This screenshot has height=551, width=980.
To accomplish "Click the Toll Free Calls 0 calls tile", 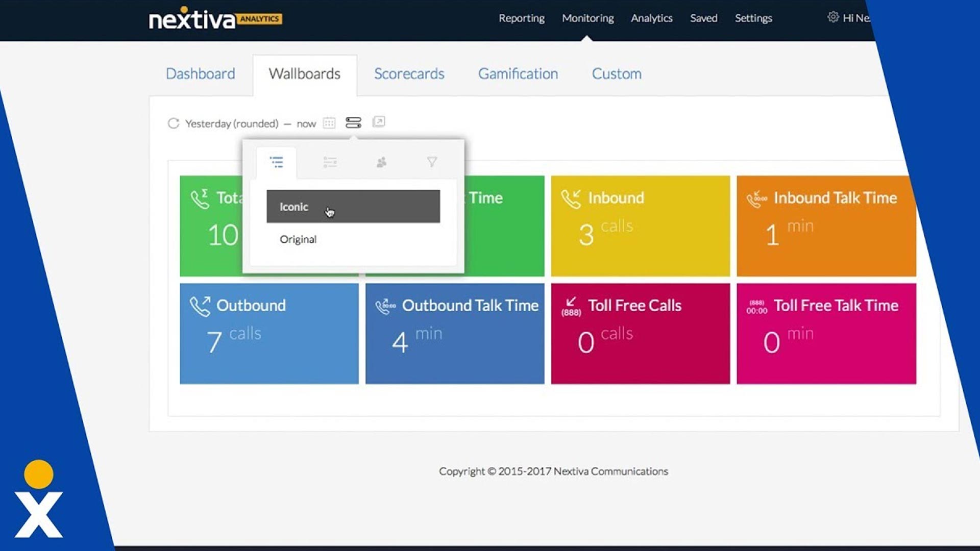I will click(x=641, y=334).
